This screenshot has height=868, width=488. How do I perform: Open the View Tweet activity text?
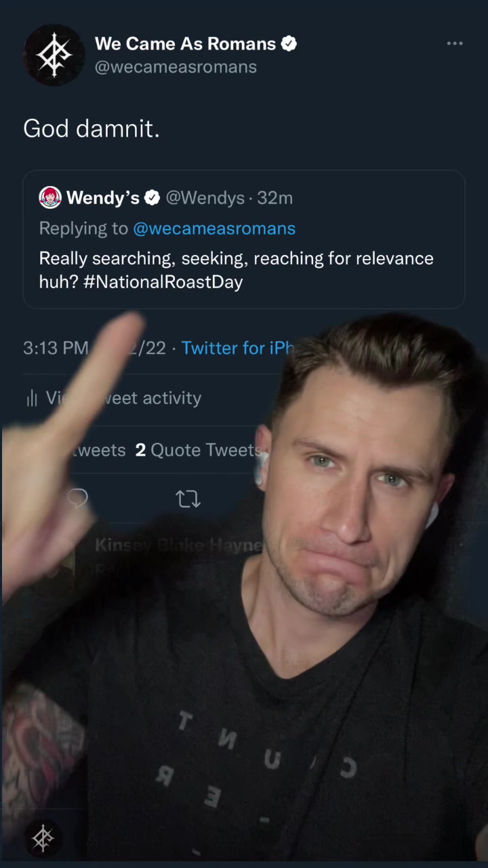tap(149, 398)
